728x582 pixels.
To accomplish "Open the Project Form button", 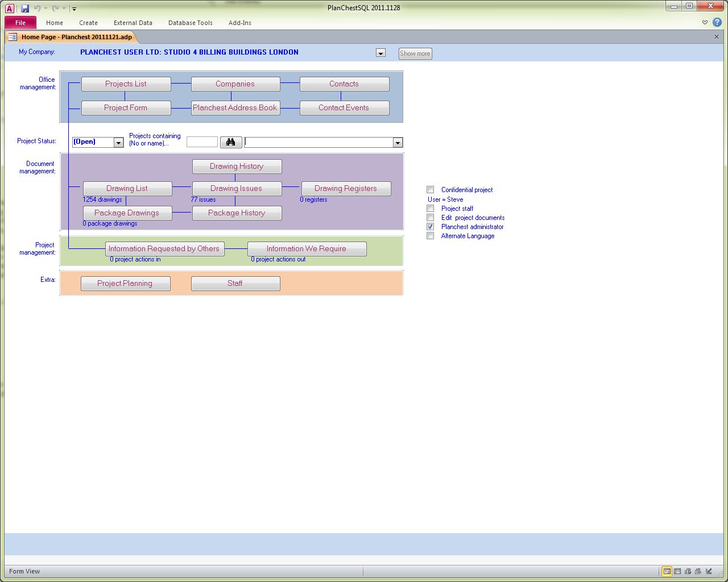I will [x=126, y=108].
